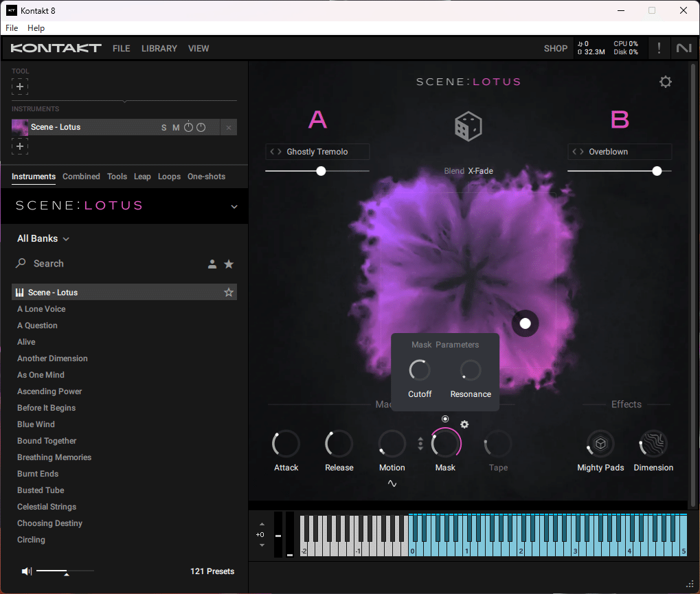The height and width of the screenshot is (594, 700).
Task: Open the LIBRARY menu
Action: pos(159,48)
